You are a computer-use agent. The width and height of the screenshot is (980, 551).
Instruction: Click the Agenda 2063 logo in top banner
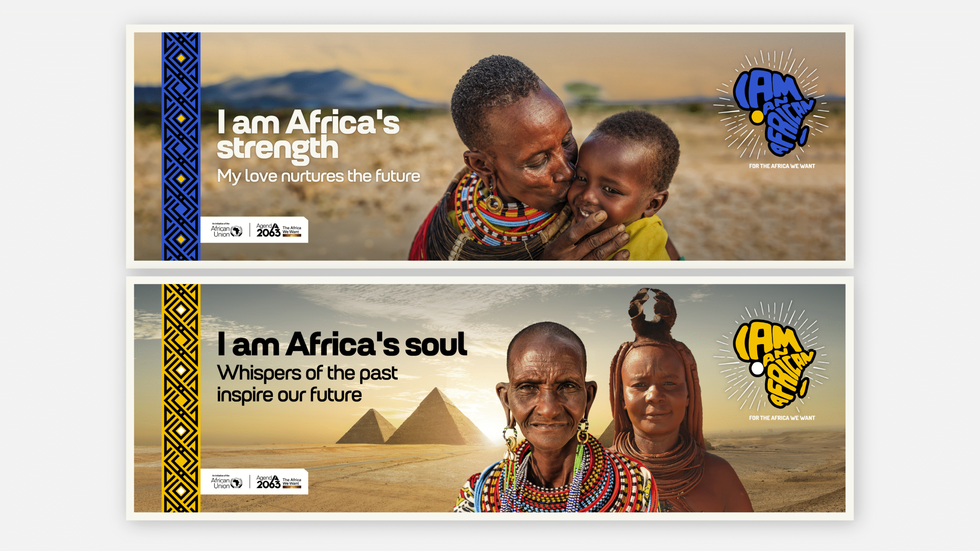coord(279,230)
